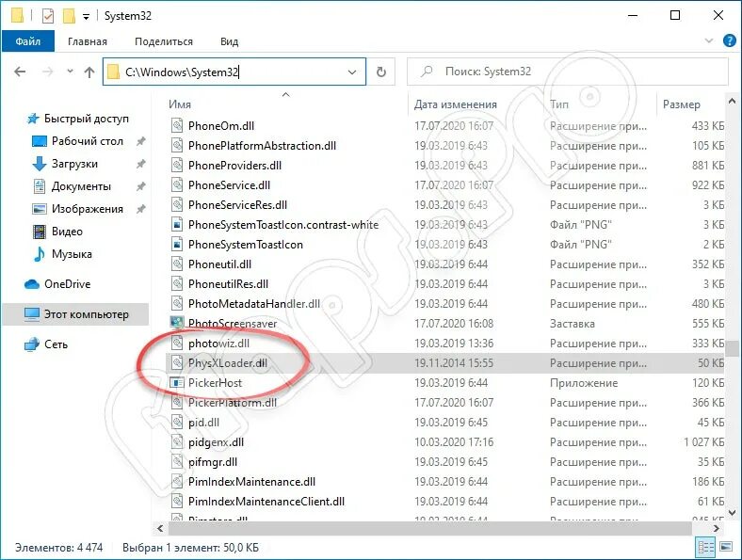
Task: Select Документы in navigation pane
Action: tap(81, 186)
